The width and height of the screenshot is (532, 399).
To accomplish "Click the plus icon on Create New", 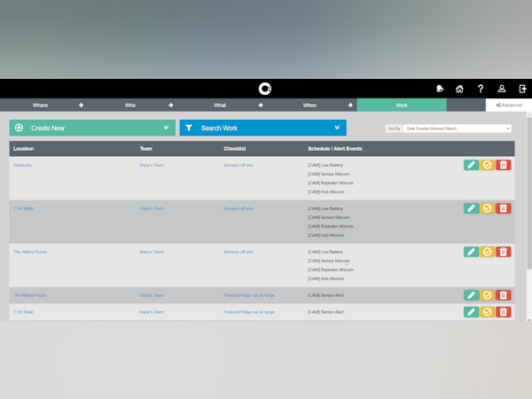I will [19, 128].
